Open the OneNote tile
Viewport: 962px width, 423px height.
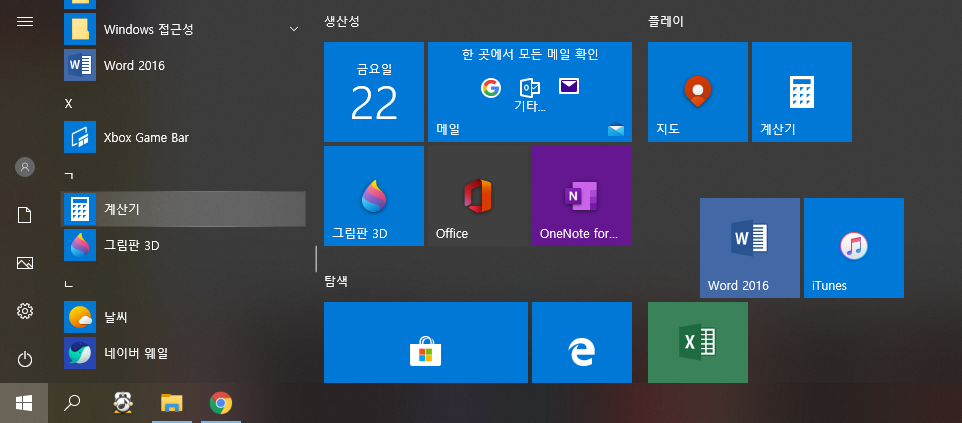pyautogui.click(x=582, y=196)
